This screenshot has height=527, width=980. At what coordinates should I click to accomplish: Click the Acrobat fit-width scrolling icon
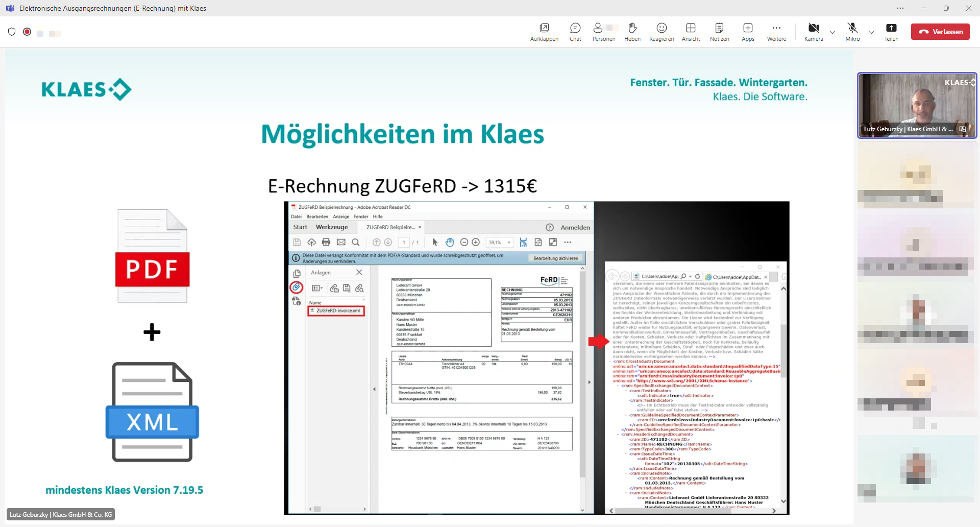coord(523,242)
